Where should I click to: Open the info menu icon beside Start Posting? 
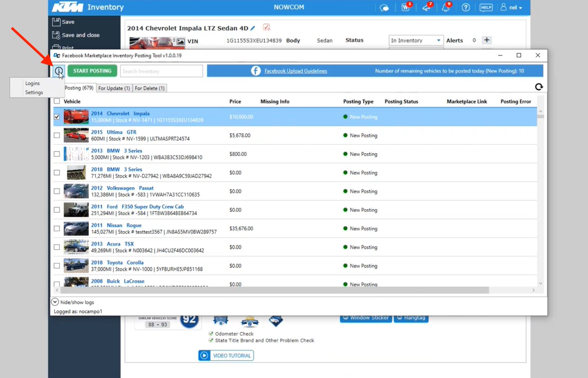[x=59, y=71]
